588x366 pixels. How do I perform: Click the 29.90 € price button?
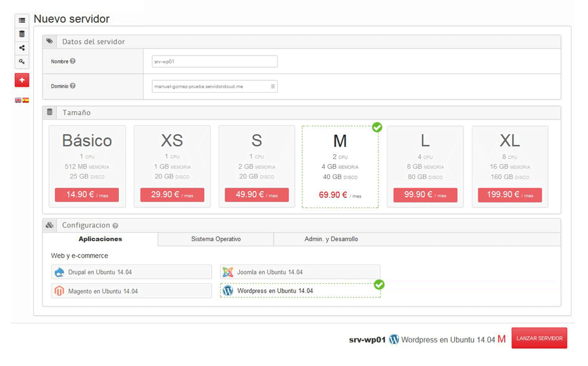pyautogui.click(x=172, y=195)
